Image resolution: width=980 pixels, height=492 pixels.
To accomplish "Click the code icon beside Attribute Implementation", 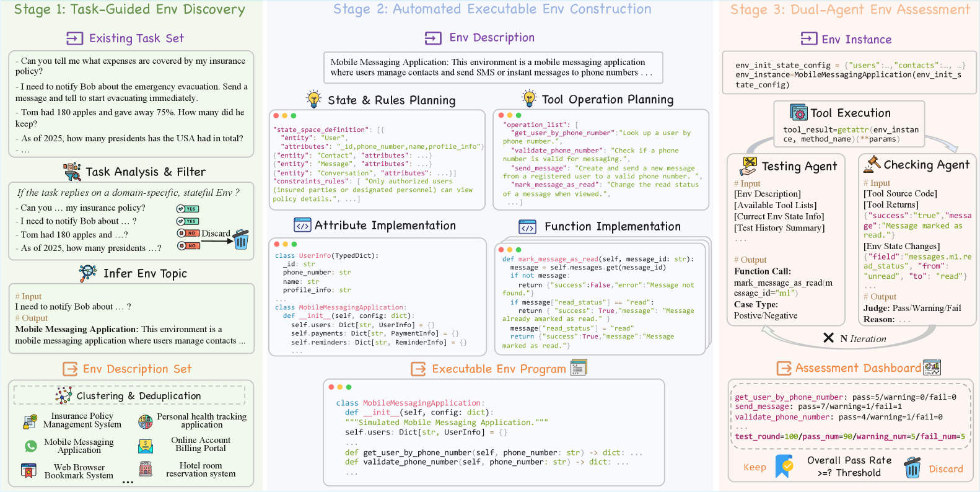I will click(302, 225).
